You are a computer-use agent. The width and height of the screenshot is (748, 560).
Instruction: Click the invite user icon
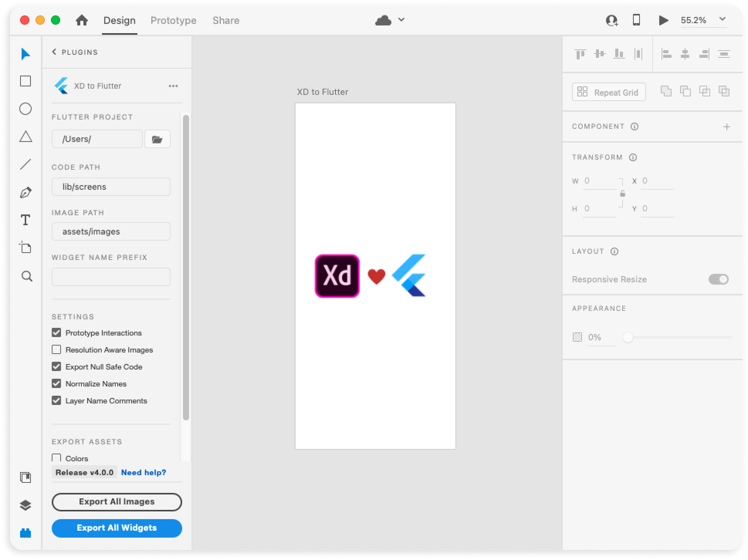612,20
